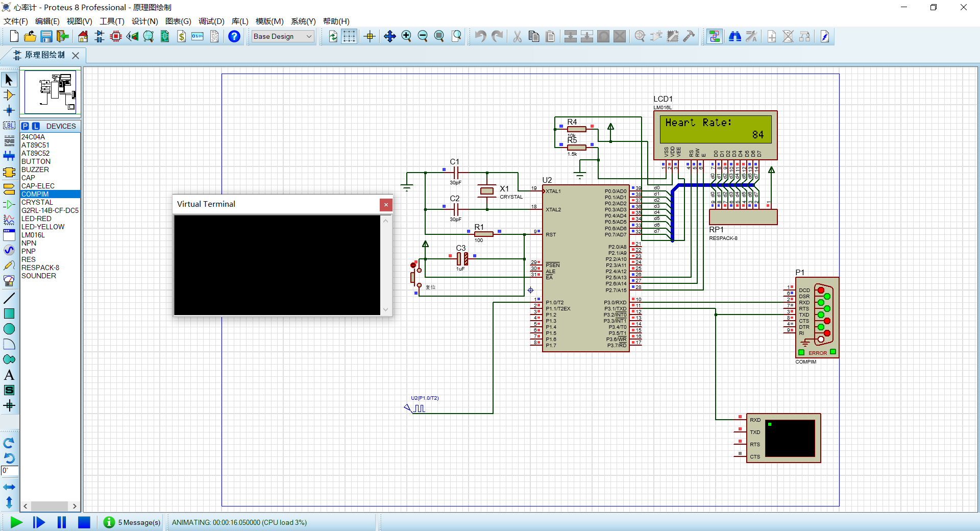Viewport: 980px width, 531px height.
Task: Select RESPACK-8 in the devices list
Action: point(50,268)
